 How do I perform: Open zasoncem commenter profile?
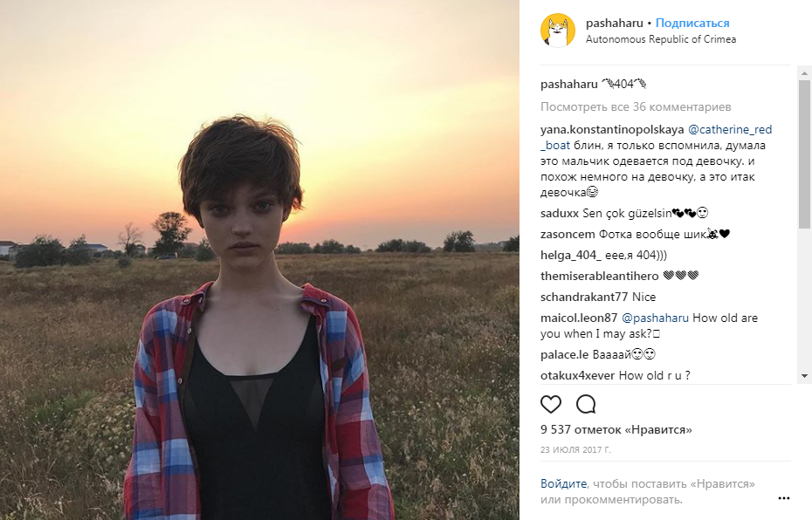tap(568, 234)
